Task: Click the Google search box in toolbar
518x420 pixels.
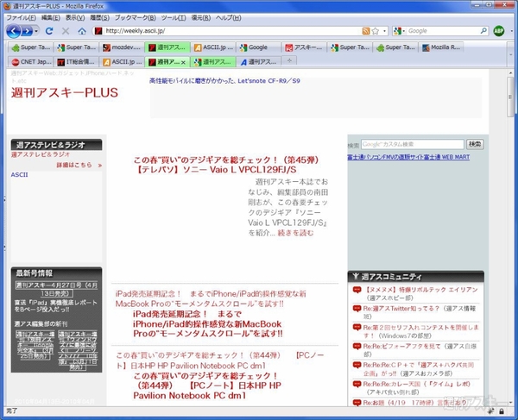Action: pyautogui.click(x=443, y=31)
